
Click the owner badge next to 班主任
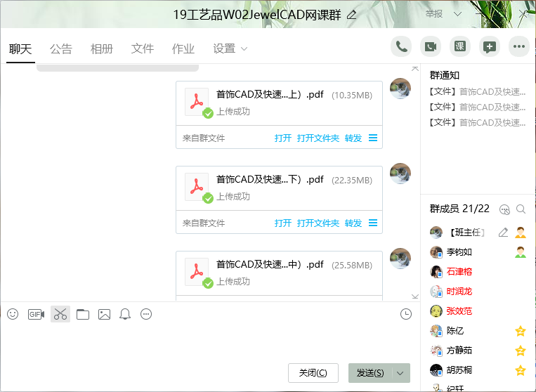click(521, 233)
